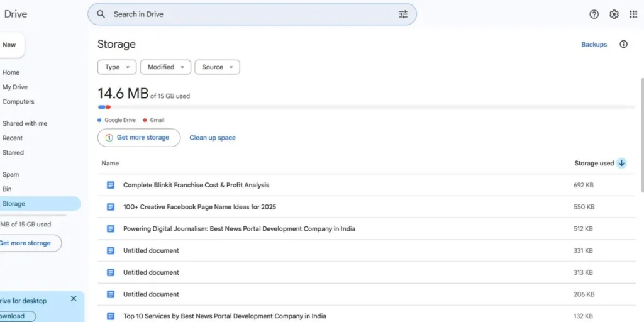
Task: Toggle sort direction arrow by Storage used
Action: tap(621, 163)
